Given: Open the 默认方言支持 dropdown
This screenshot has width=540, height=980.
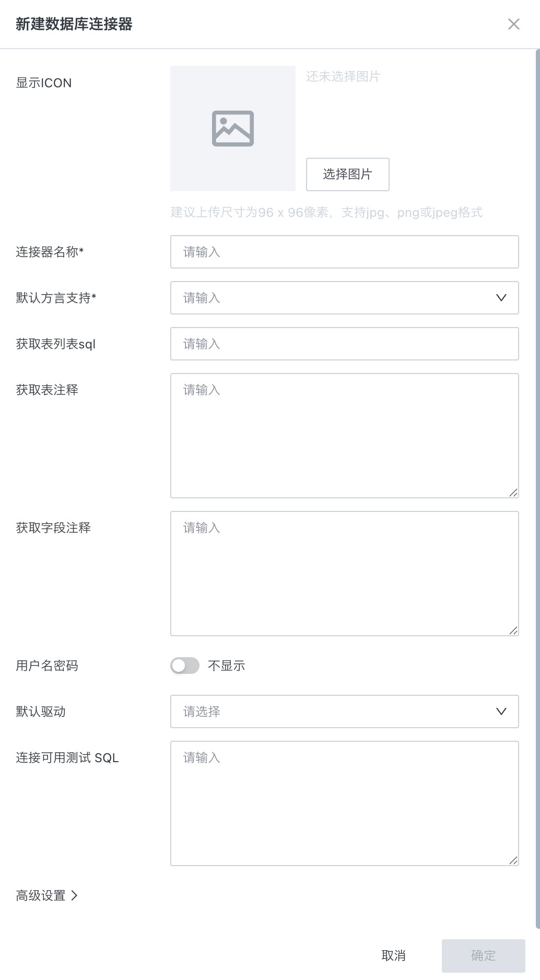Looking at the screenshot, I should tap(334, 298).
